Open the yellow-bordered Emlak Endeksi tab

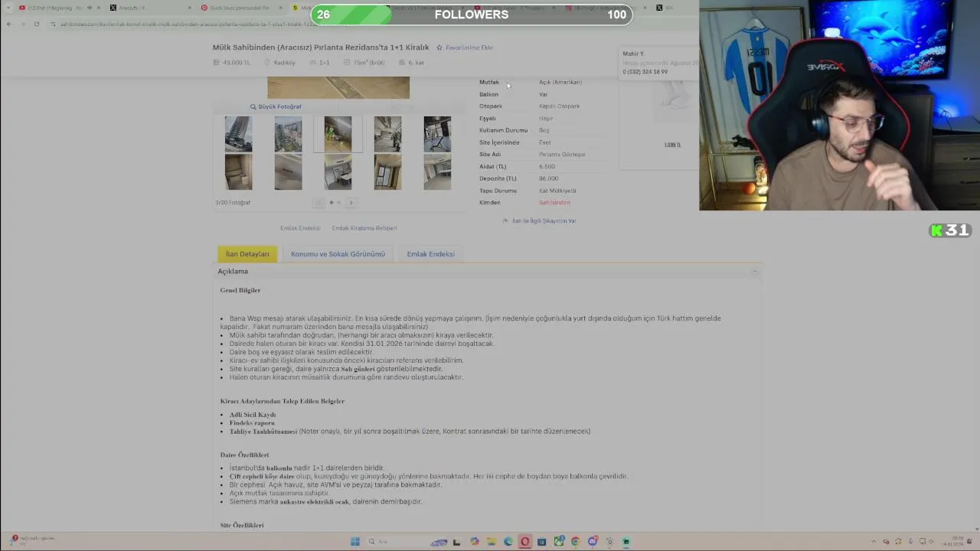click(x=430, y=254)
